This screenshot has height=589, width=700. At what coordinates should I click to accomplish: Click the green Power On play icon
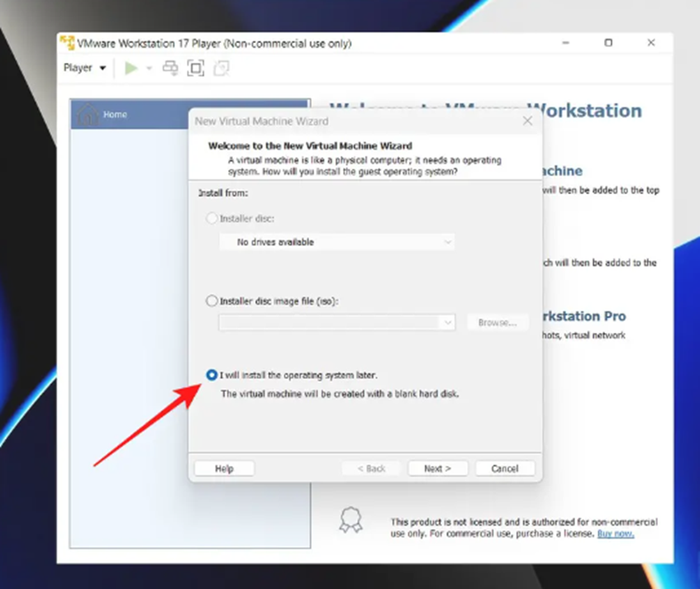(131, 69)
